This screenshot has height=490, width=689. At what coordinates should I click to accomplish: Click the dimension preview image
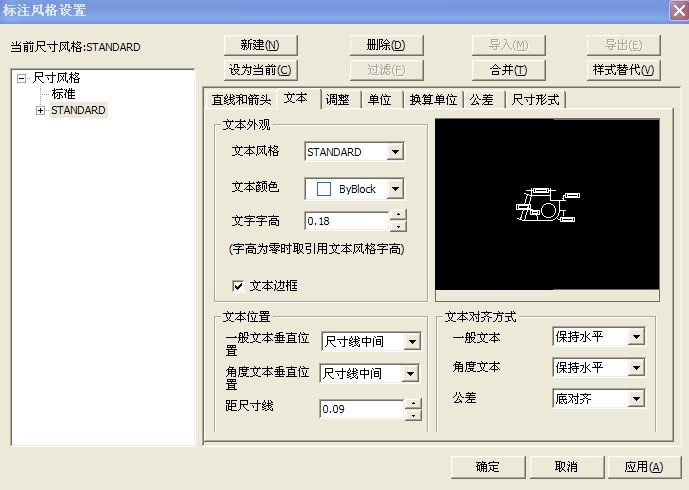click(547, 204)
